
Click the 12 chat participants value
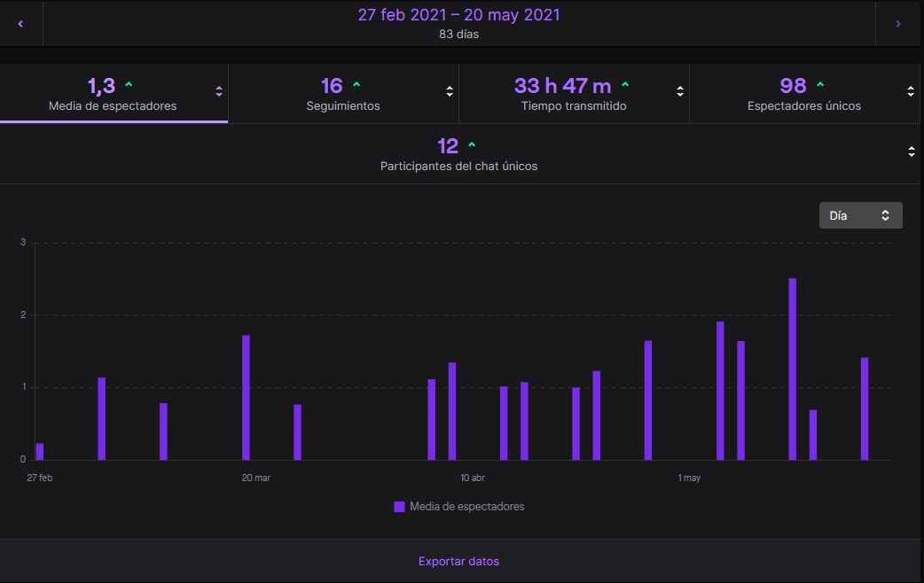click(448, 146)
